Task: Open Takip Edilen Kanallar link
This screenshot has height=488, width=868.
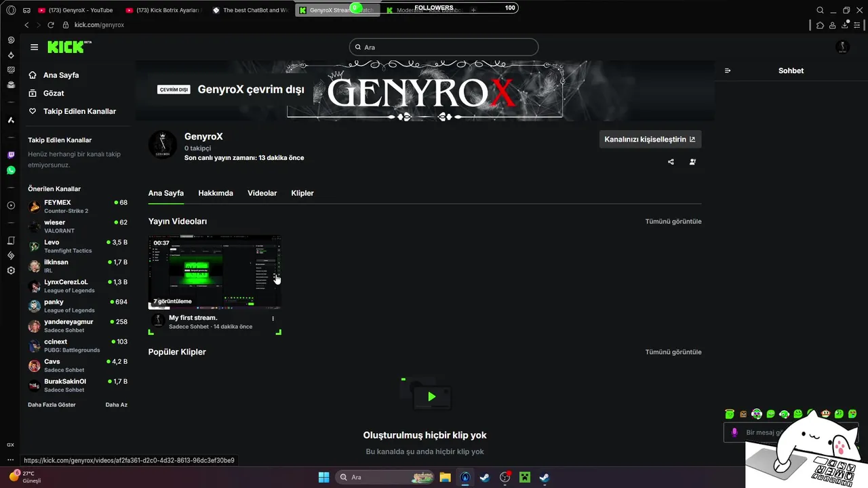Action: [79, 111]
